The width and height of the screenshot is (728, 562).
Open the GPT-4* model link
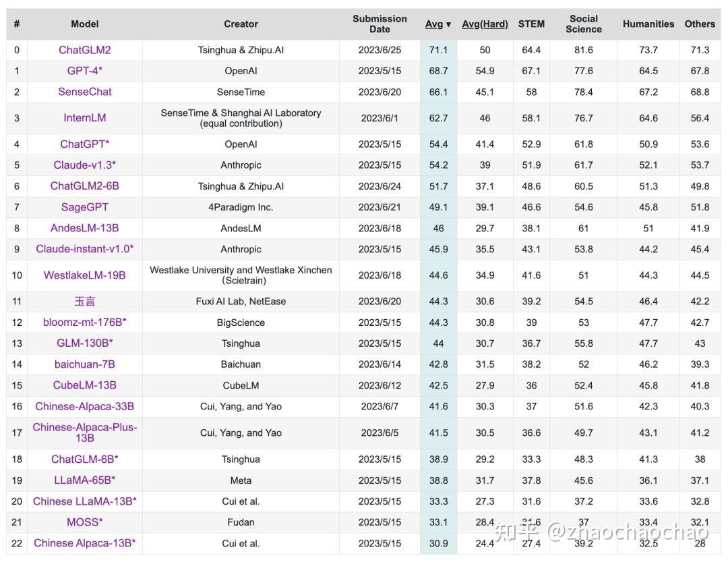tap(84, 70)
